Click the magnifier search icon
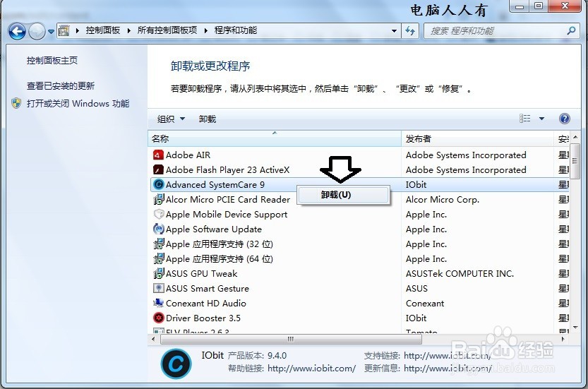This screenshot has width=588, height=389. point(571,31)
